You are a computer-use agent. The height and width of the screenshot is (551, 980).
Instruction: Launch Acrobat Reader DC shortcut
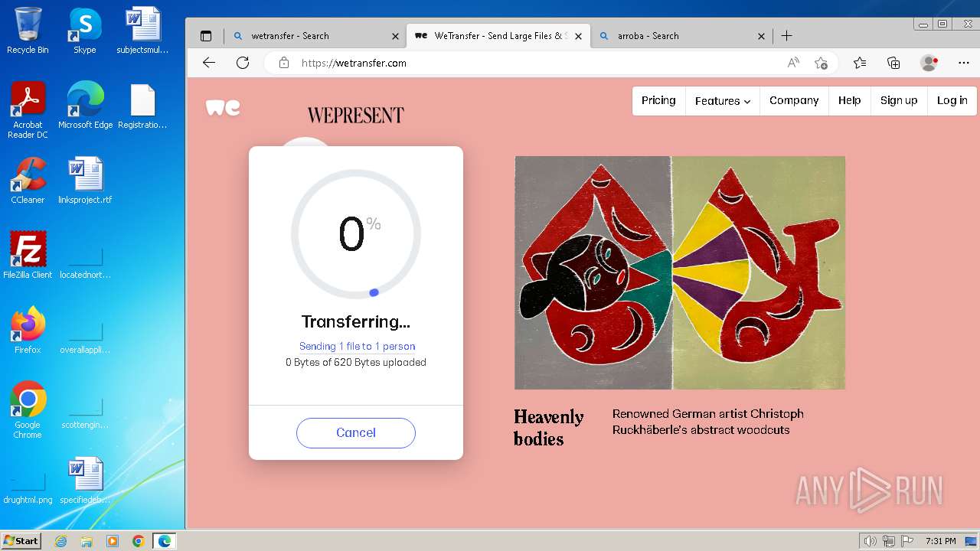pyautogui.click(x=28, y=110)
